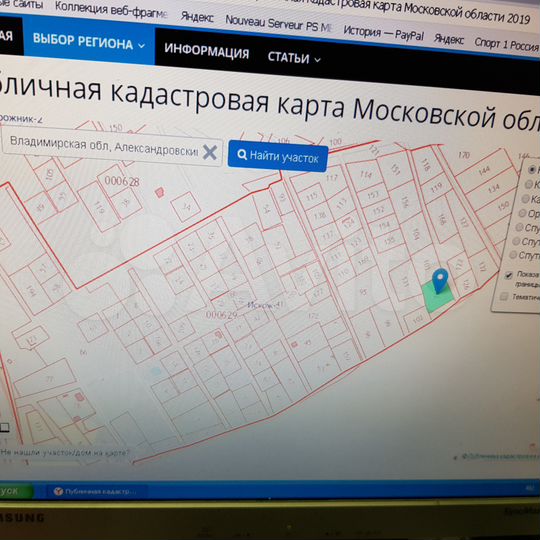540x540 pixels.
Task: Click the red building marker near 000628
Action: tap(159, 192)
